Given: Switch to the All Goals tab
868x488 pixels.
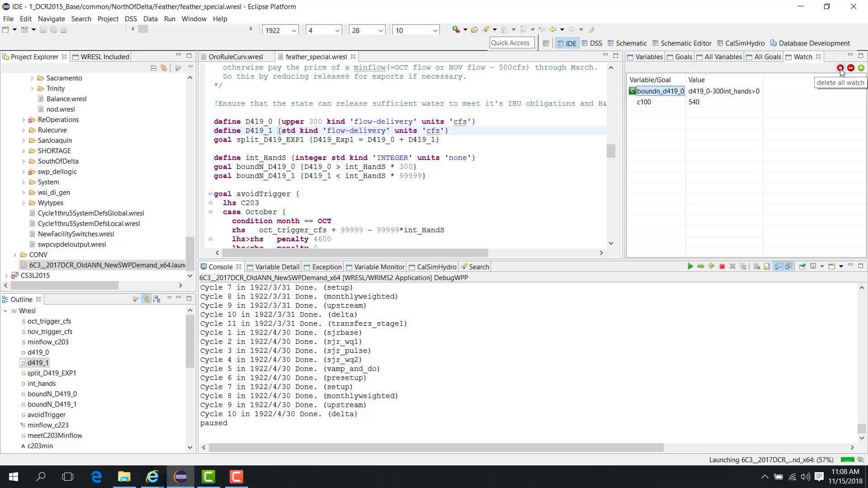Looking at the screenshot, I should click(x=763, y=56).
